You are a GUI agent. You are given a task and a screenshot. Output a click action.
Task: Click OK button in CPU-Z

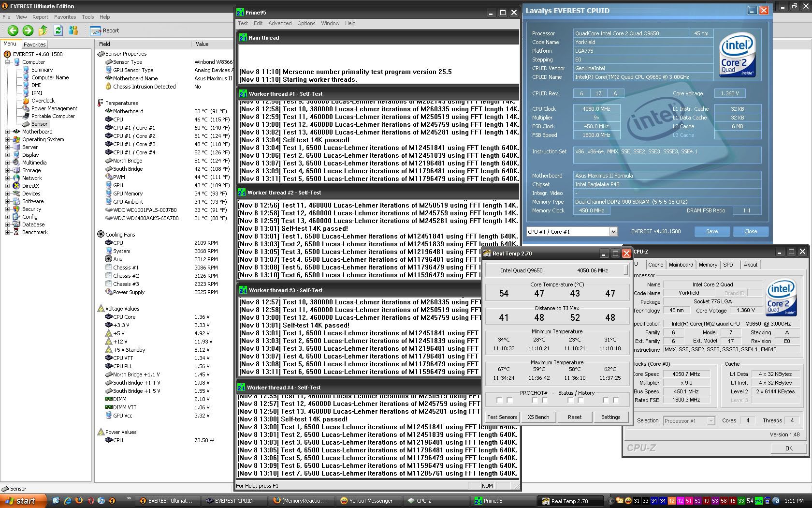tap(789, 448)
